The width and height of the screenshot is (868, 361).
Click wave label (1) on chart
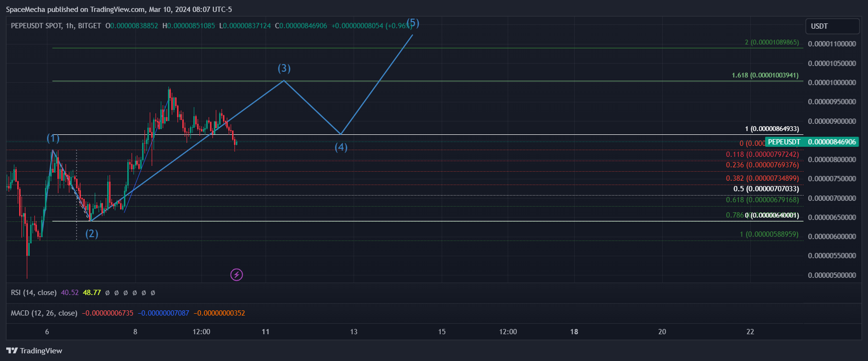click(53, 139)
